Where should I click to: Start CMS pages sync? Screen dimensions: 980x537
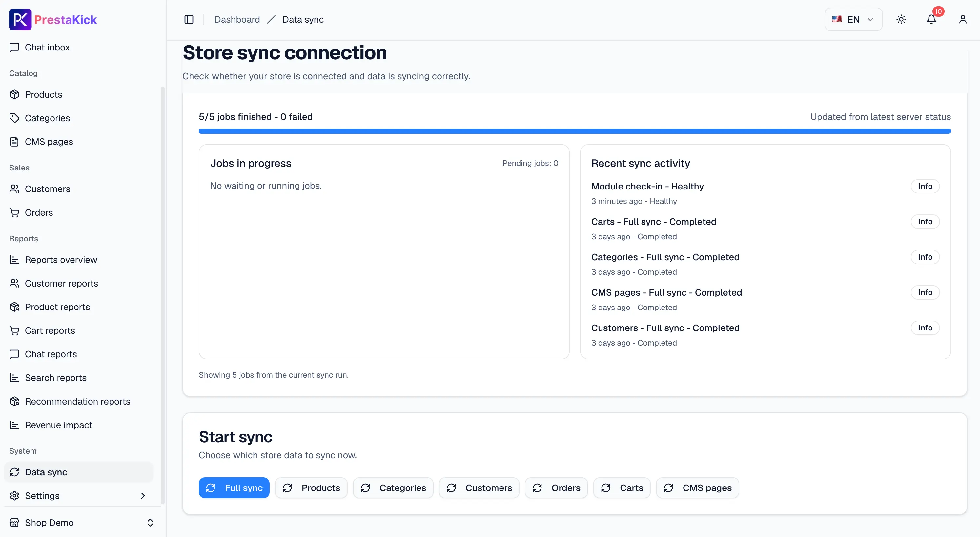pos(697,487)
